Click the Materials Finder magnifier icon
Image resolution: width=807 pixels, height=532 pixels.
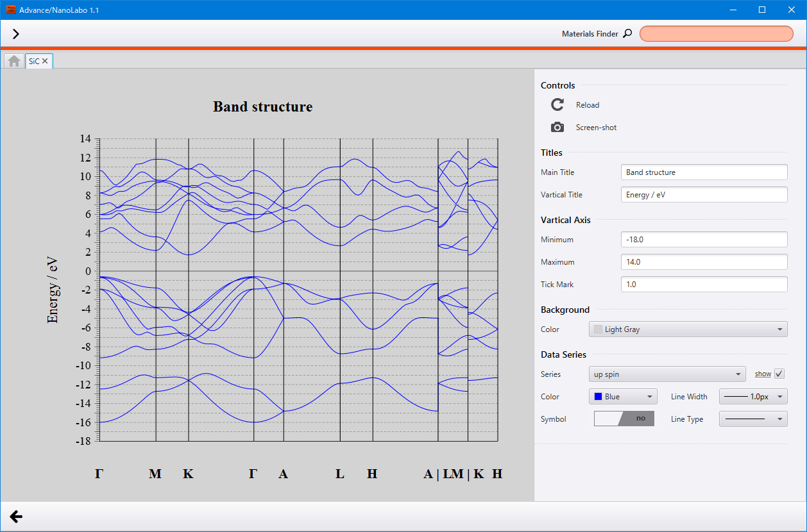pos(627,33)
